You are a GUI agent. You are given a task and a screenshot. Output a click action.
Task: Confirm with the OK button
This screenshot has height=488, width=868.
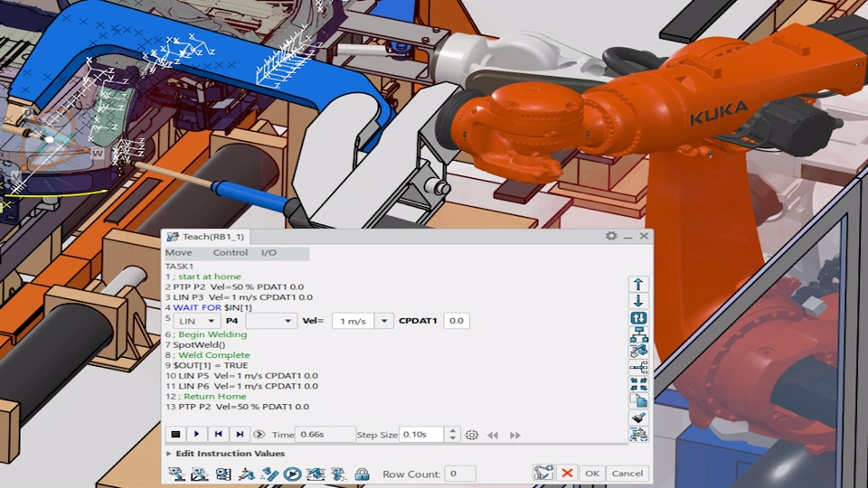(x=591, y=473)
